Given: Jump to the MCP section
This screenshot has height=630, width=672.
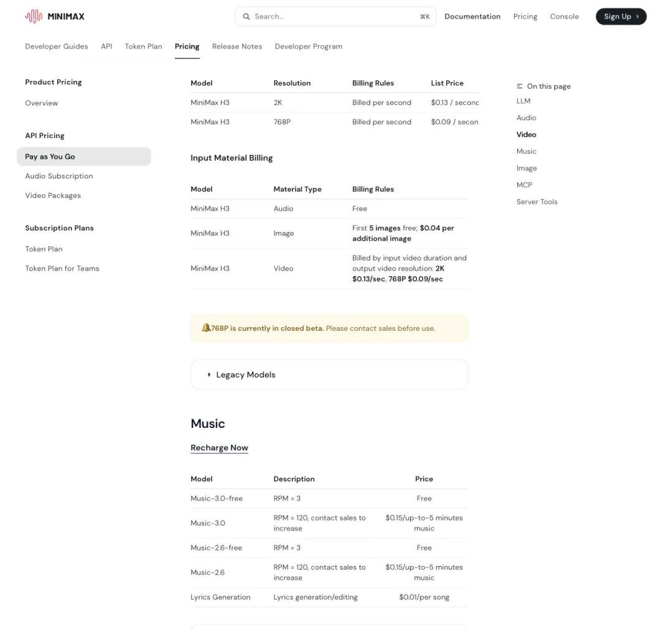Looking at the screenshot, I should [524, 185].
